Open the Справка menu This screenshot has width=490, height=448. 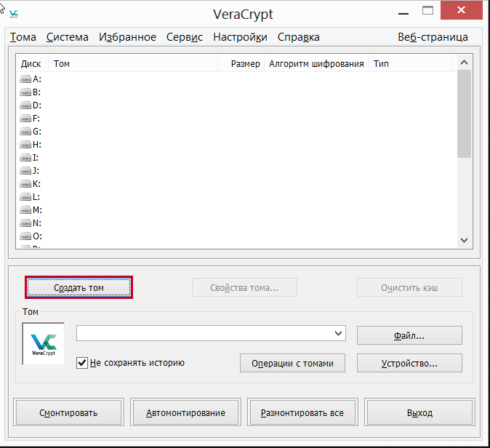tap(299, 37)
